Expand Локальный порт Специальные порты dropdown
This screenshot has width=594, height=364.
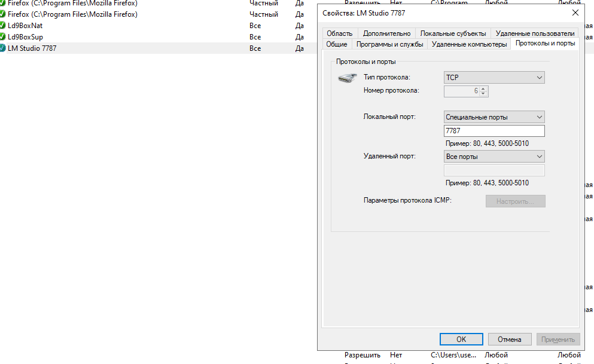(x=494, y=117)
